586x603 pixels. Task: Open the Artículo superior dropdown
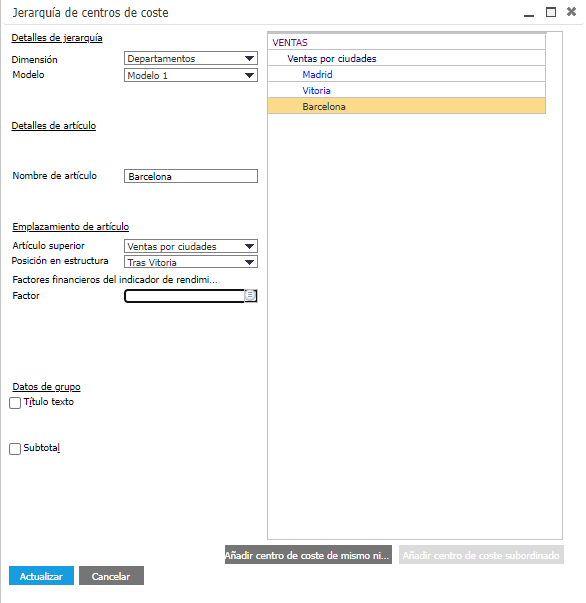point(191,246)
